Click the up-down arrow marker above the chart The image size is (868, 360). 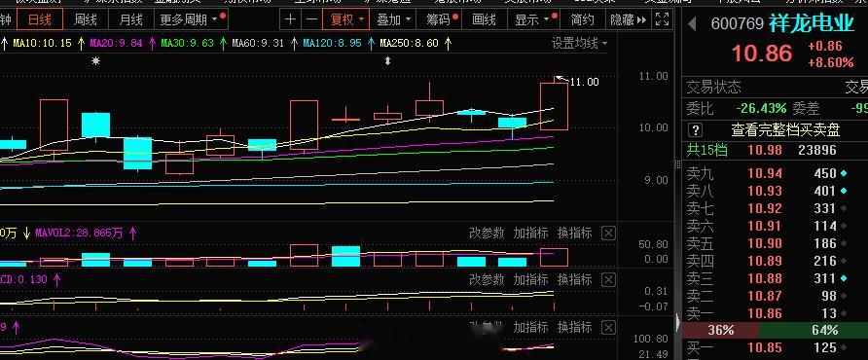point(387,61)
